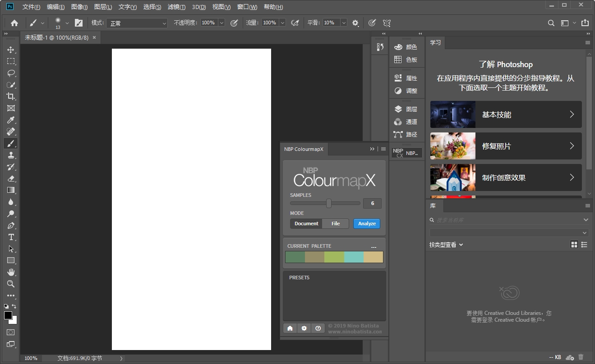
Task: Open the smoothing value dropdown
Action: [x=344, y=23]
